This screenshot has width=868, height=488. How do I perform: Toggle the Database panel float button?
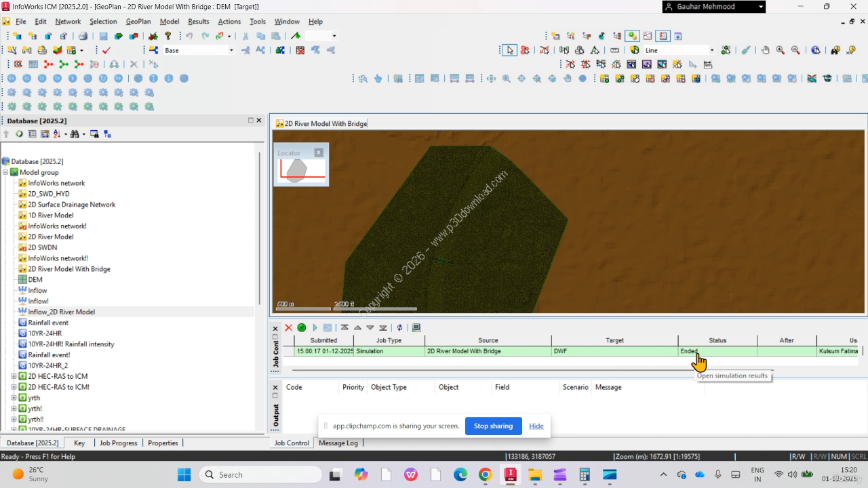pos(250,121)
